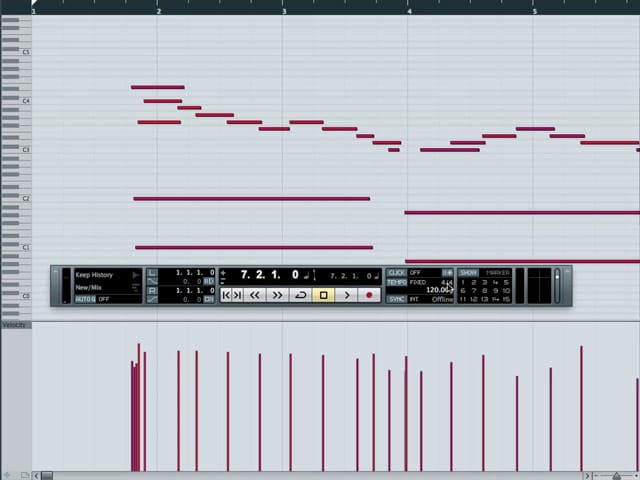Click the horizontal scrollbar left arrow
The height and width of the screenshot is (480, 640).
coord(36,476)
